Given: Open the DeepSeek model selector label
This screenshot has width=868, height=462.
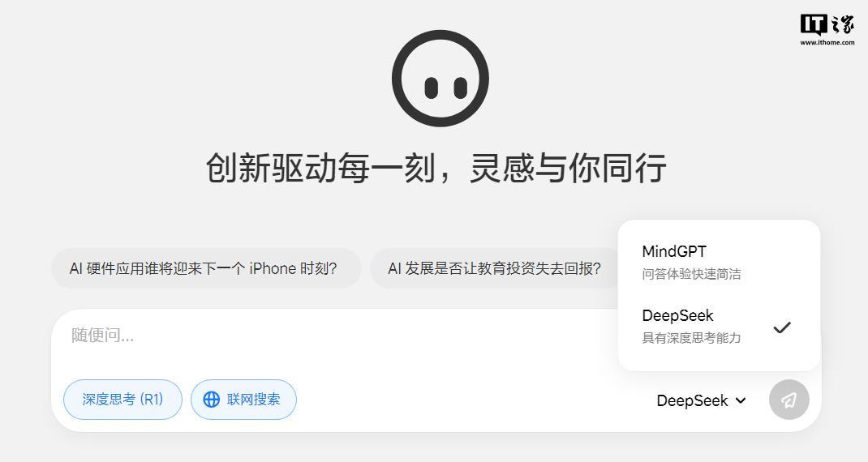Looking at the screenshot, I should [692, 400].
